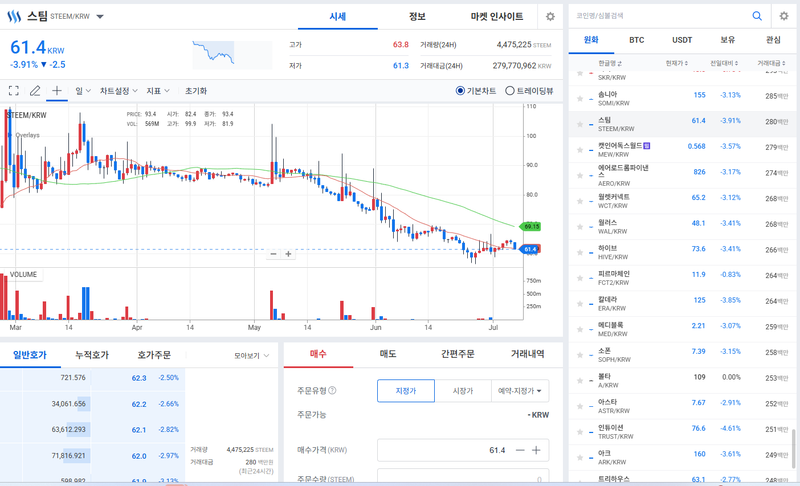Screen dimensions: 800x486
Task: Open the 일 interval dropdown
Action: pyautogui.click(x=83, y=91)
